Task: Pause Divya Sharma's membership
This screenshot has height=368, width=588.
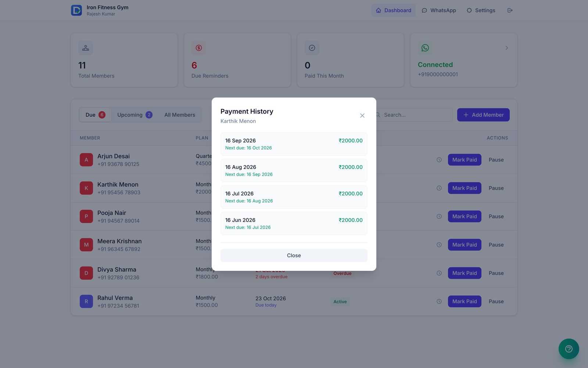Action: pos(496,273)
